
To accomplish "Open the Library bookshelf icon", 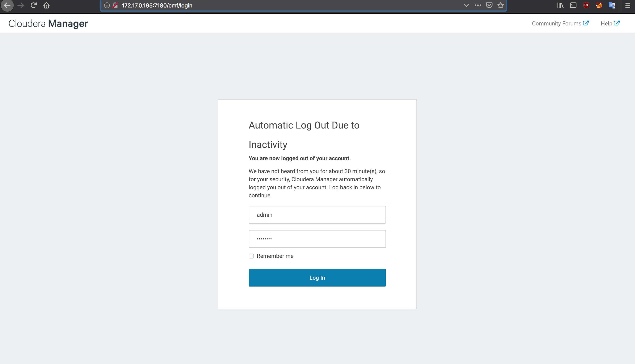I will point(560,5).
